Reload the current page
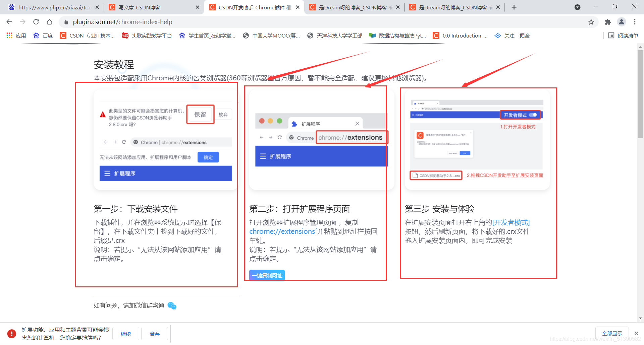The image size is (644, 345). 36,22
